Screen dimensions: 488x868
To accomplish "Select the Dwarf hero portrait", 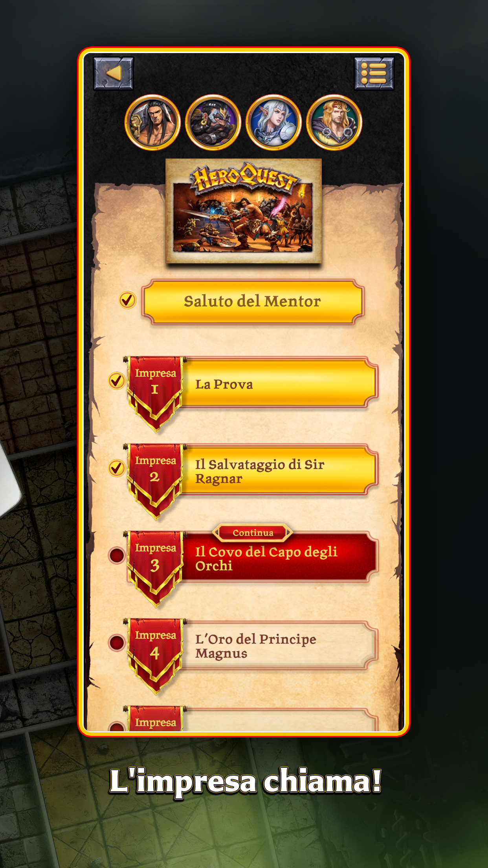I will [x=213, y=122].
